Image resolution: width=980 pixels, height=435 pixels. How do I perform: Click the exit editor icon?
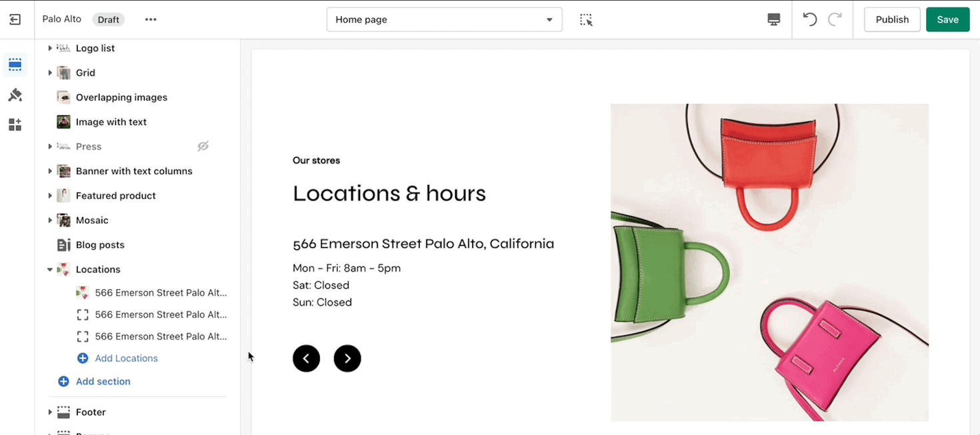pos(15,19)
